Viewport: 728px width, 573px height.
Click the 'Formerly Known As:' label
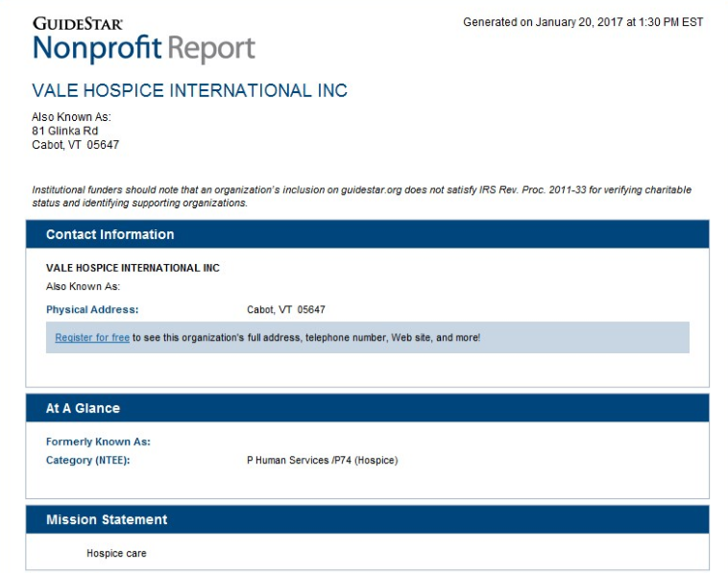pyautogui.click(x=98, y=442)
